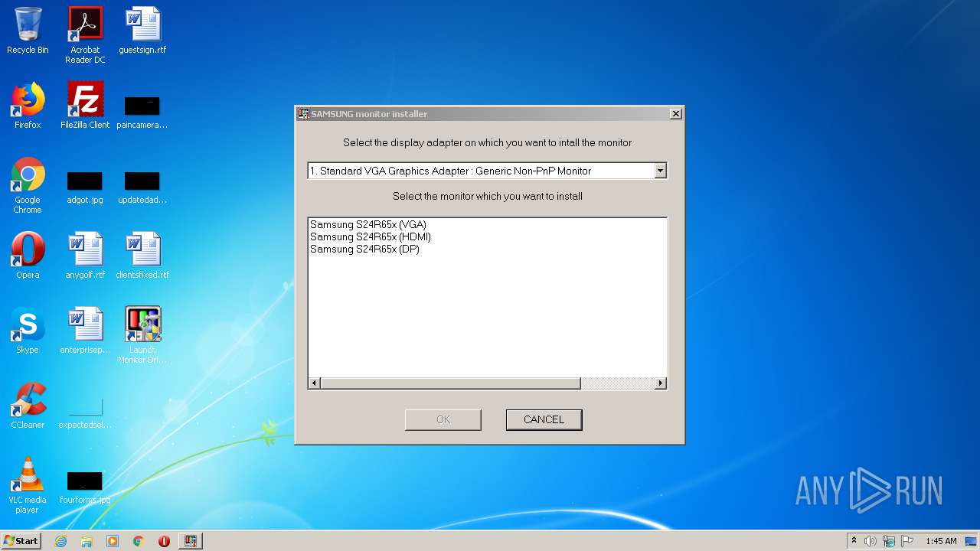Screen dimensions: 980x551
Task: Show hidden tray icons arrow
Action: [854, 541]
